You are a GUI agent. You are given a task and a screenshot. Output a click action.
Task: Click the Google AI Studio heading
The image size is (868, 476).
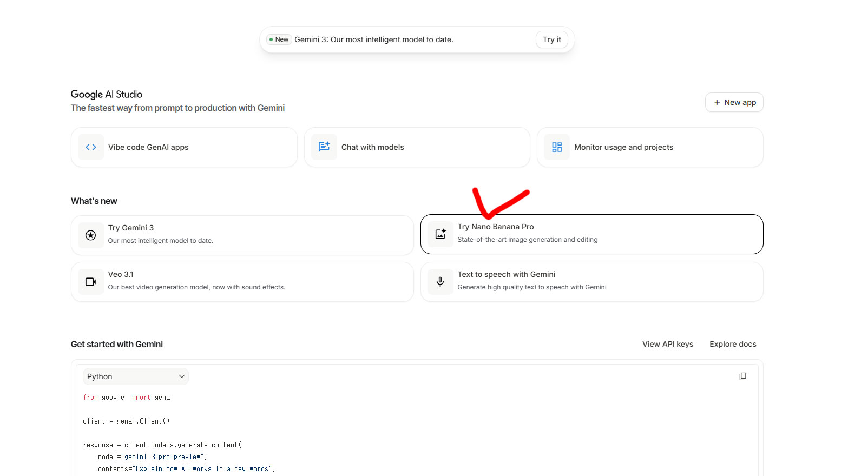click(x=107, y=94)
